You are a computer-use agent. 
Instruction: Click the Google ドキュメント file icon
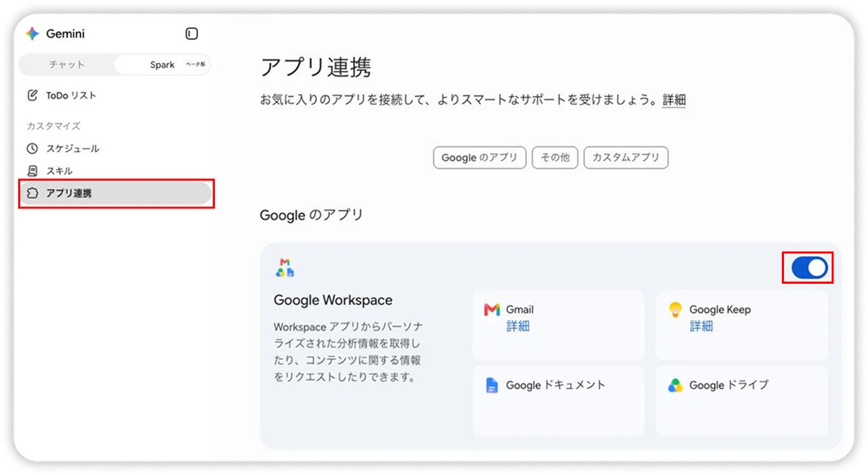(x=492, y=385)
